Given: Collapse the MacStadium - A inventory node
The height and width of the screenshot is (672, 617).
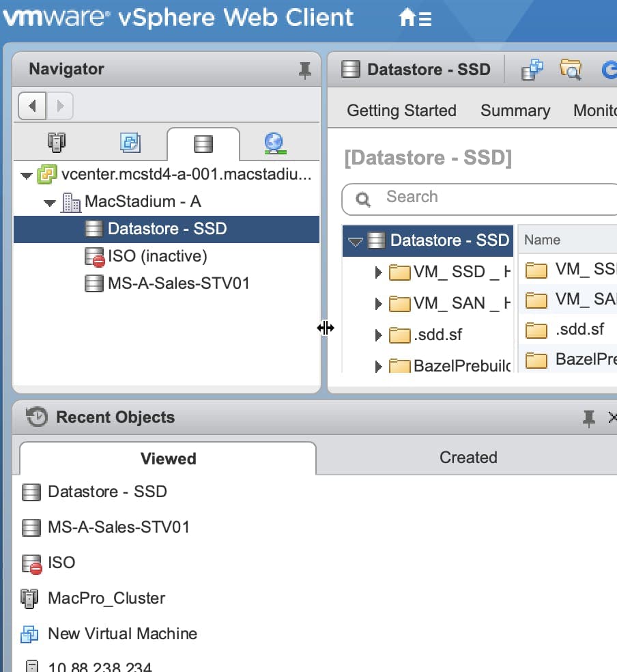Looking at the screenshot, I should coord(48,203).
